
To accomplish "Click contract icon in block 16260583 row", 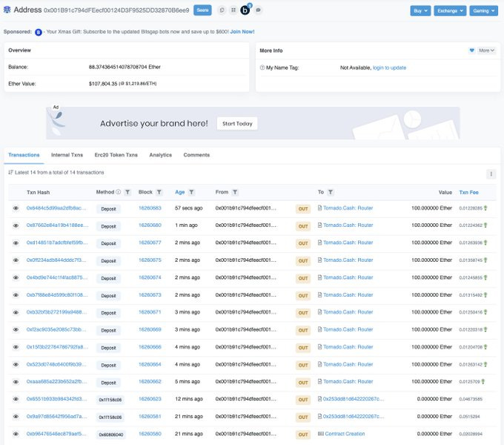I will [x=320, y=208].
